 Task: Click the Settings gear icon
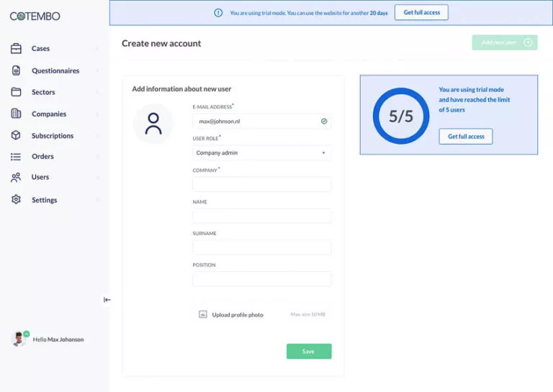(16, 199)
